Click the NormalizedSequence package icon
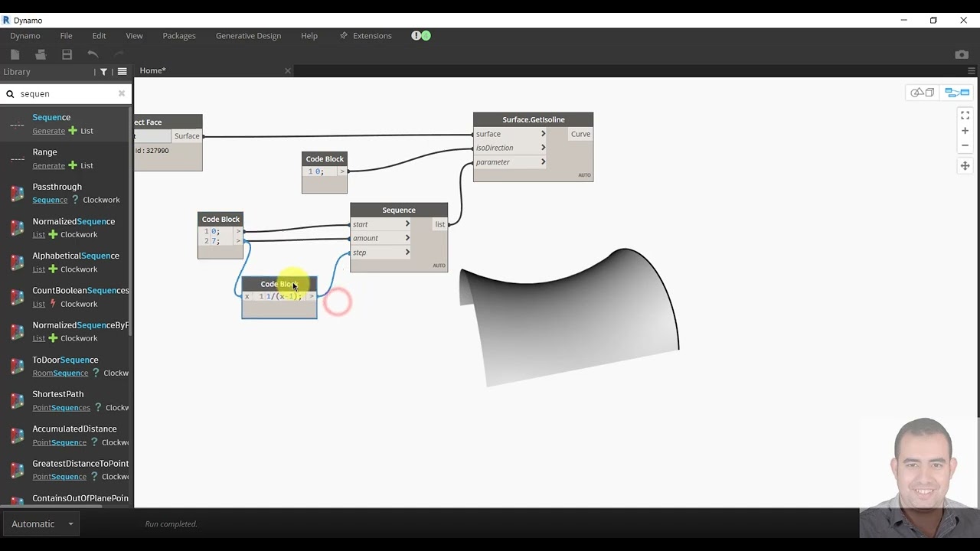Image resolution: width=980 pixels, height=551 pixels. [17, 227]
